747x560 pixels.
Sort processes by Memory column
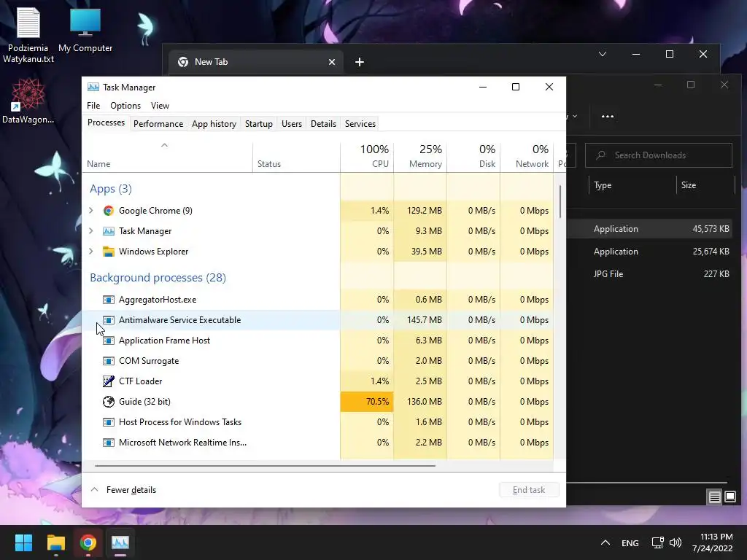(x=420, y=157)
